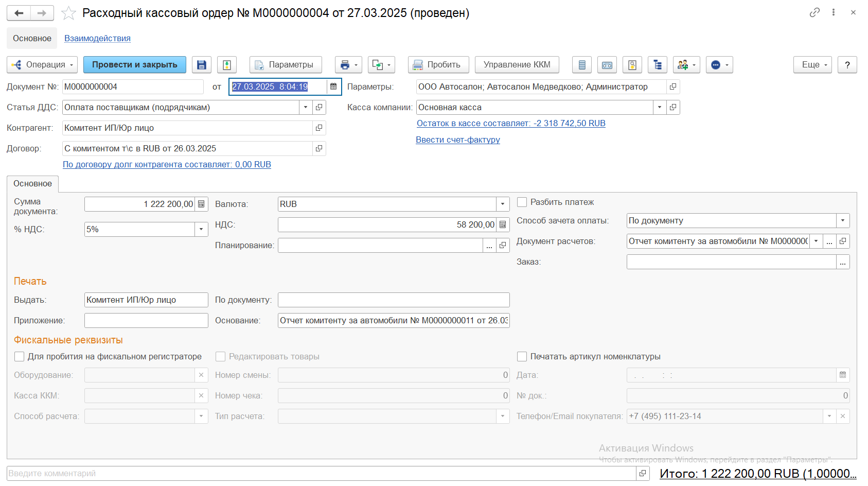Open the users group icon menu

pos(686,65)
